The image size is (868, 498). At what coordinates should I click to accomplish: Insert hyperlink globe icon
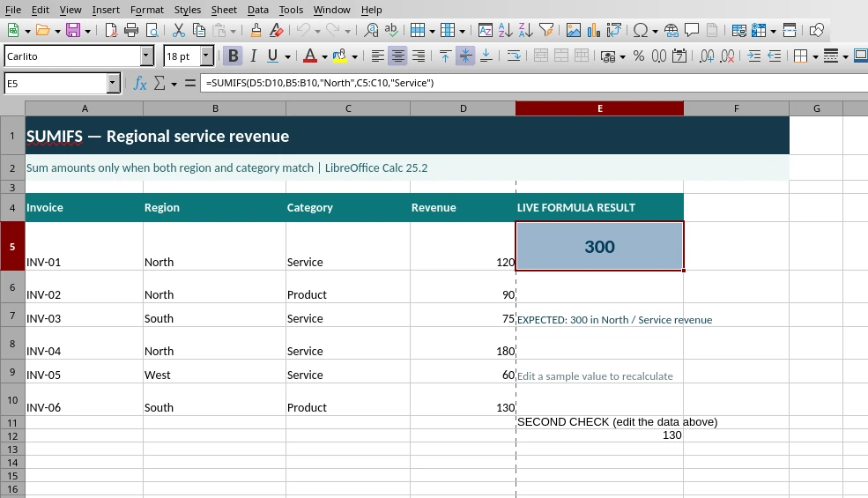tap(671, 30)
